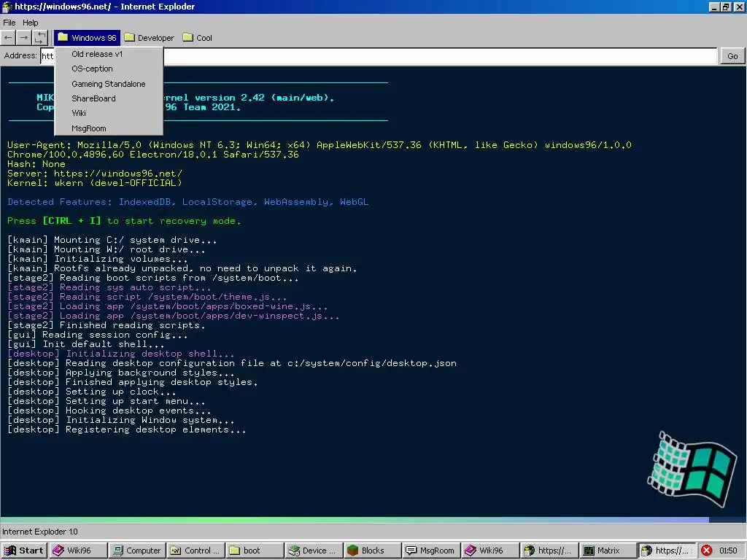Viewport: 747px width, 560px height.
Task: Switch to MsgRoom taskbar window
Action: pyautogui.click(x=431, y=551)
